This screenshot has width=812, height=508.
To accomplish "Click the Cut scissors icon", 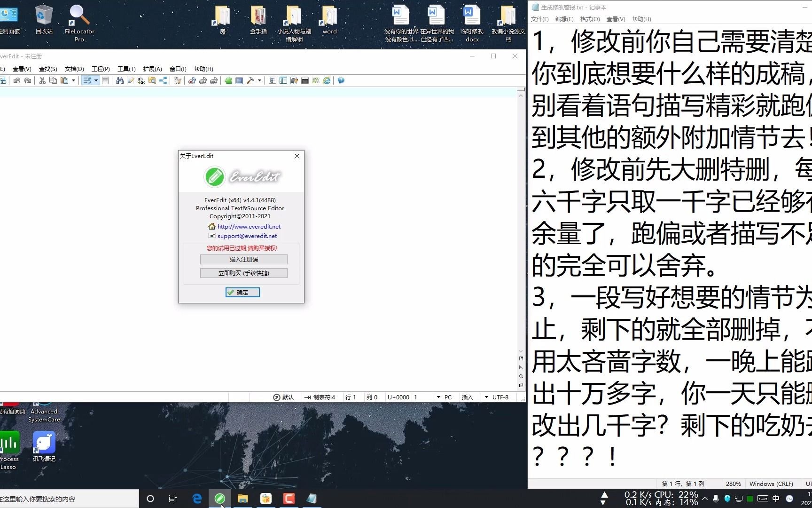I will 42,80.
